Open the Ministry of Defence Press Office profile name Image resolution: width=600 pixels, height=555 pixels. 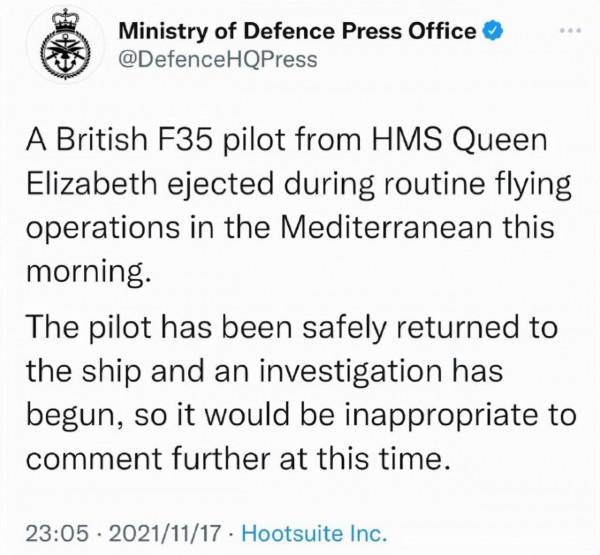point(296,32)
